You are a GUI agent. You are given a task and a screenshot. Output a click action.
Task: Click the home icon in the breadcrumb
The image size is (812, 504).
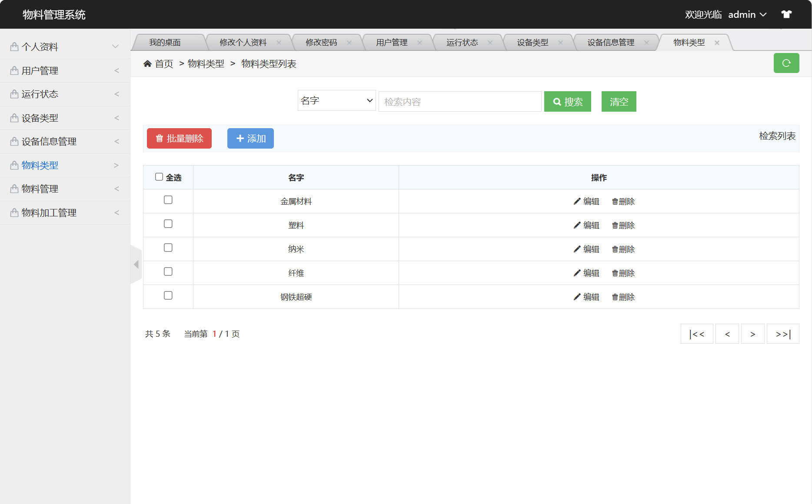[147, 63]
